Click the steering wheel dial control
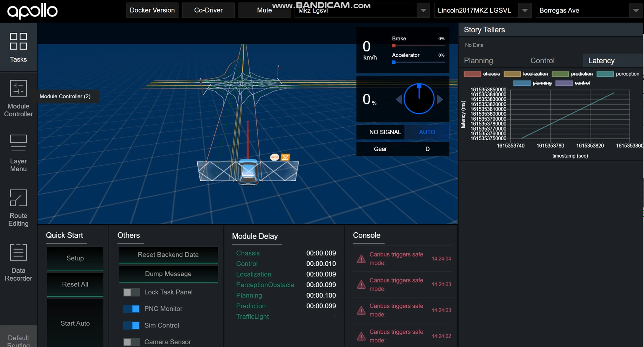644x347 pixels. coord(419,99)
